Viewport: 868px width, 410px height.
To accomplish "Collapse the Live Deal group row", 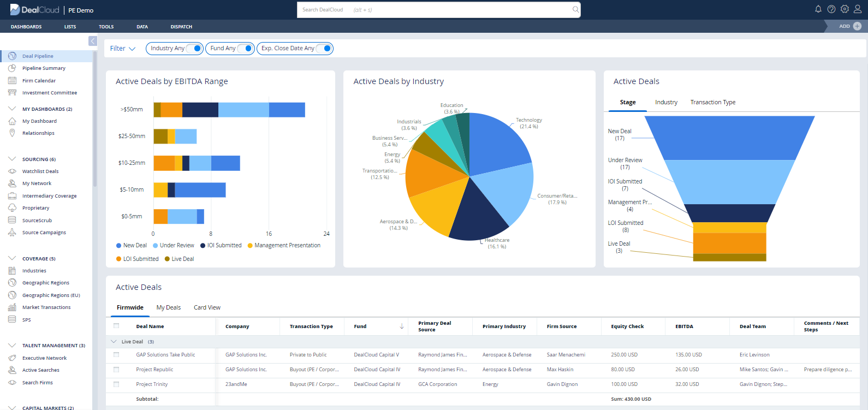I will click(x=114, y=342).
